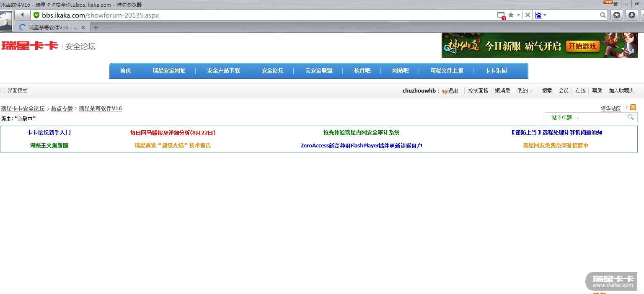The height and width of the screenshot is (294, 644).
Task: Open favorites with round star toolbar button
Action: pos(617,15)
